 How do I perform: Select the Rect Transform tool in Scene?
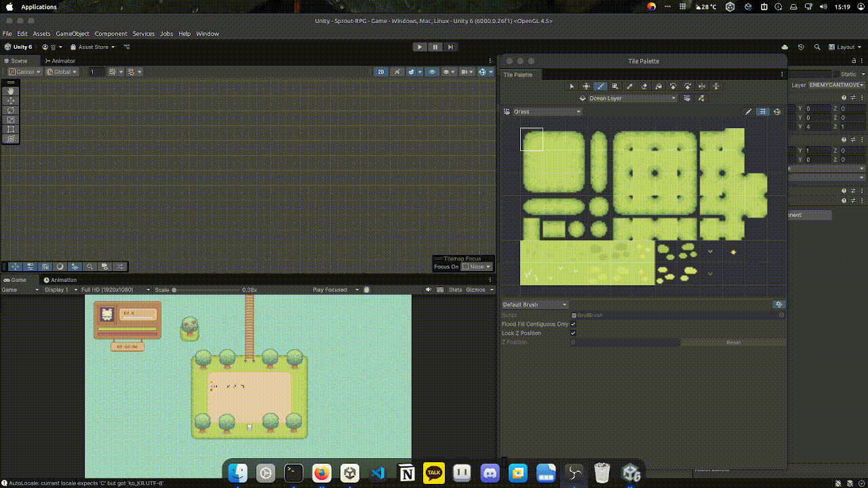pos(11,129)
